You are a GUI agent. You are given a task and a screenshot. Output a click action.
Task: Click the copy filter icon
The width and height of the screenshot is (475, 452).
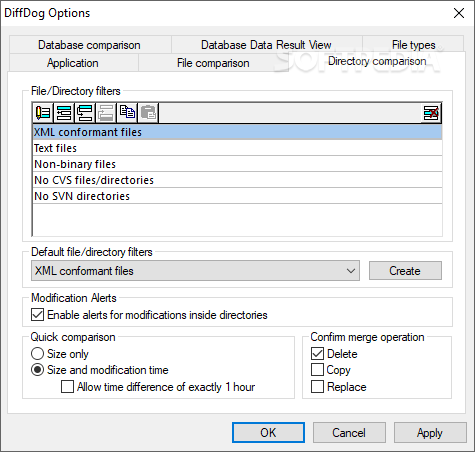[127, 113]
